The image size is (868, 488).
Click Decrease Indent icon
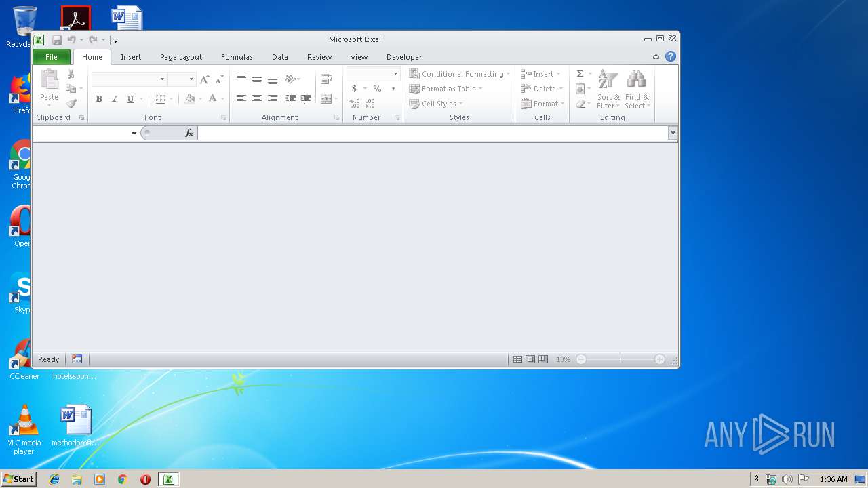290,99
